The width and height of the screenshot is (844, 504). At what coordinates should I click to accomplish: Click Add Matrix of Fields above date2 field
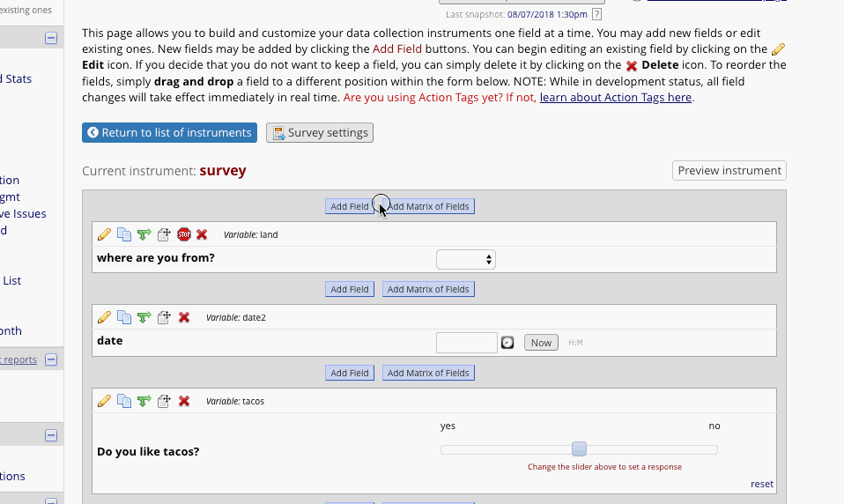[428, 289]
